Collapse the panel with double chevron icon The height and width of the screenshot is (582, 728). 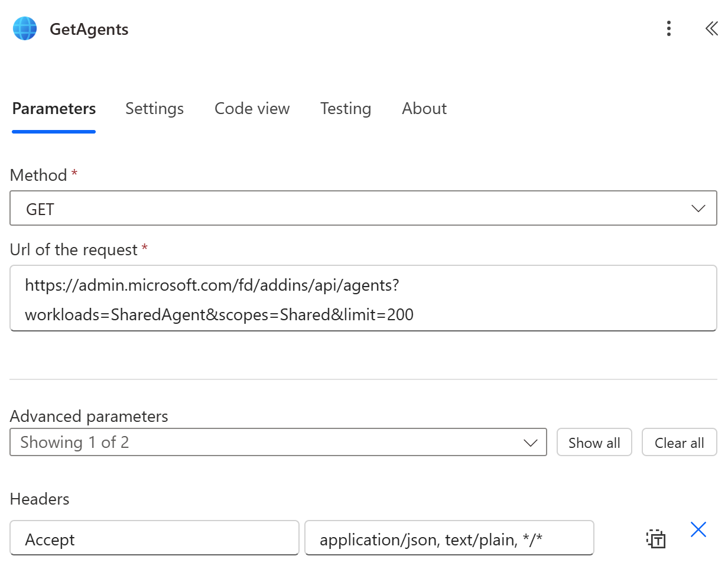(x=711, y=29)
